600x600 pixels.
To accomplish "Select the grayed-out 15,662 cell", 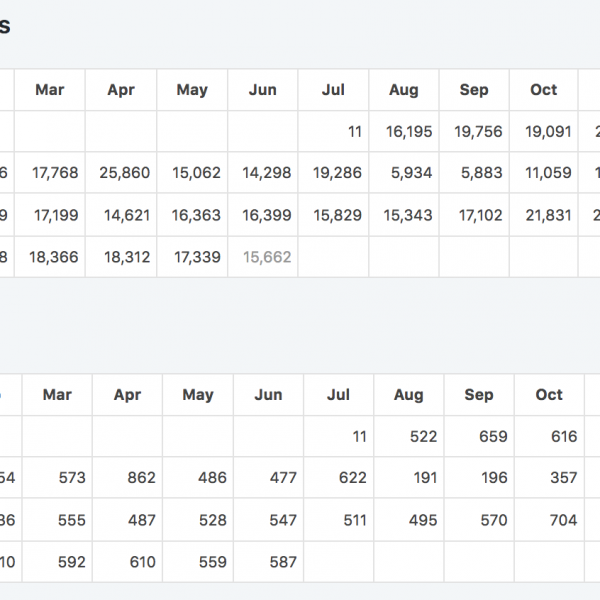I will [267, 257].
